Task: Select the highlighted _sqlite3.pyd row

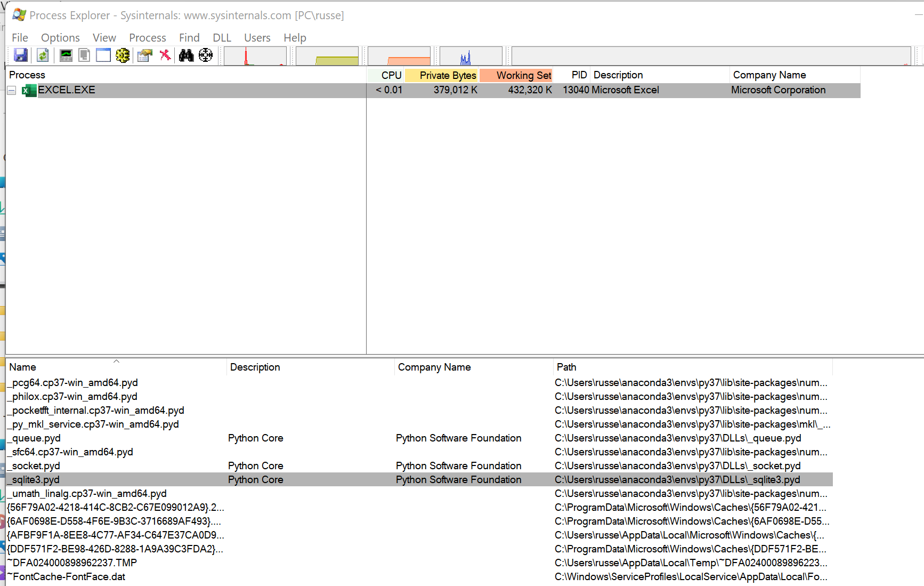Action: tap(419, 480)
